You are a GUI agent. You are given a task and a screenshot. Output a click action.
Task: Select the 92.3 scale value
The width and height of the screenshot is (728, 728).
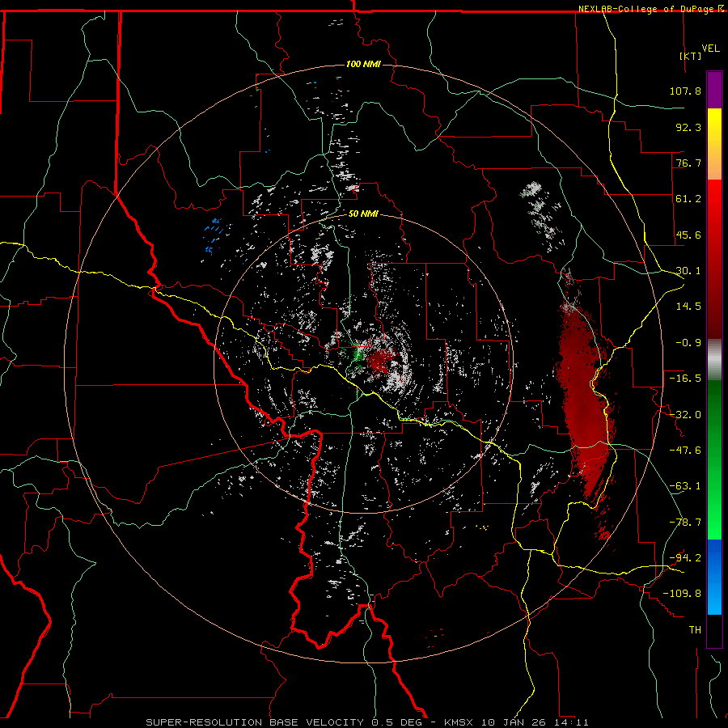(x=688, y=127)
